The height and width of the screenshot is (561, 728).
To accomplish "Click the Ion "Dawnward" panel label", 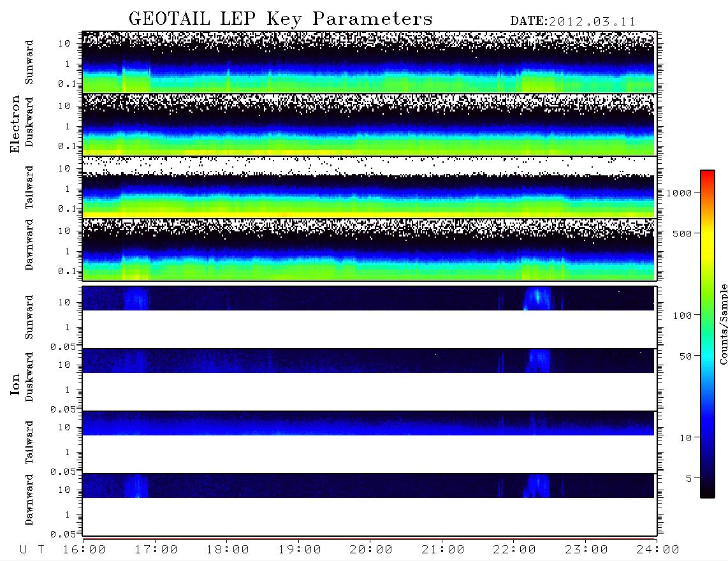I will click(29, 500).
